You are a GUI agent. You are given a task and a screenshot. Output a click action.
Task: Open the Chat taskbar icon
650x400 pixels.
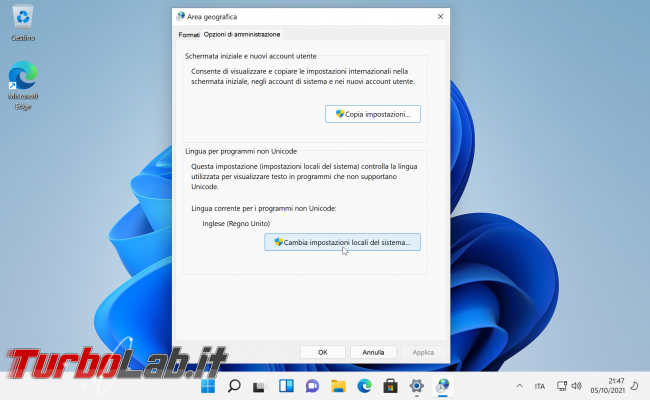point(312,386)
